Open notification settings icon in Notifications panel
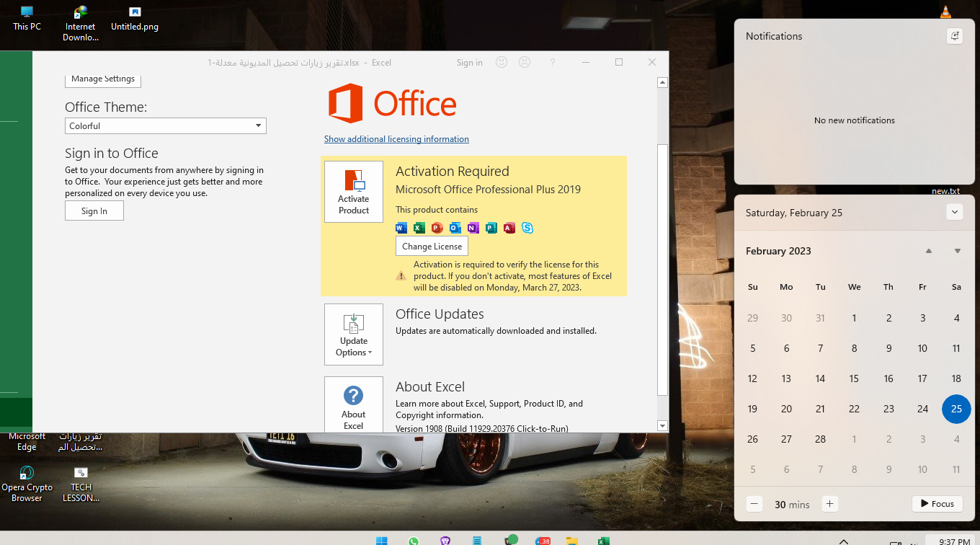980x545 pixels. click(x=955, y=36)
